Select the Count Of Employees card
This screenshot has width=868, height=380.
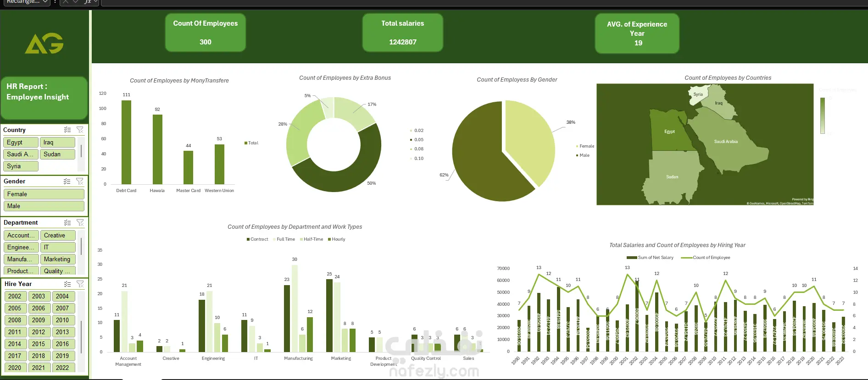tap(206, 32)
